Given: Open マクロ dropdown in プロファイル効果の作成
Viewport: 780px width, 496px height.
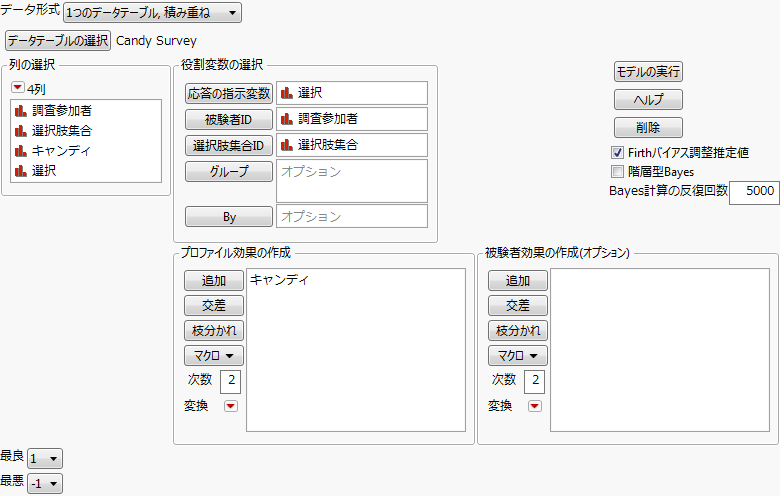Looking at the screenshot, I should (214, 355).
